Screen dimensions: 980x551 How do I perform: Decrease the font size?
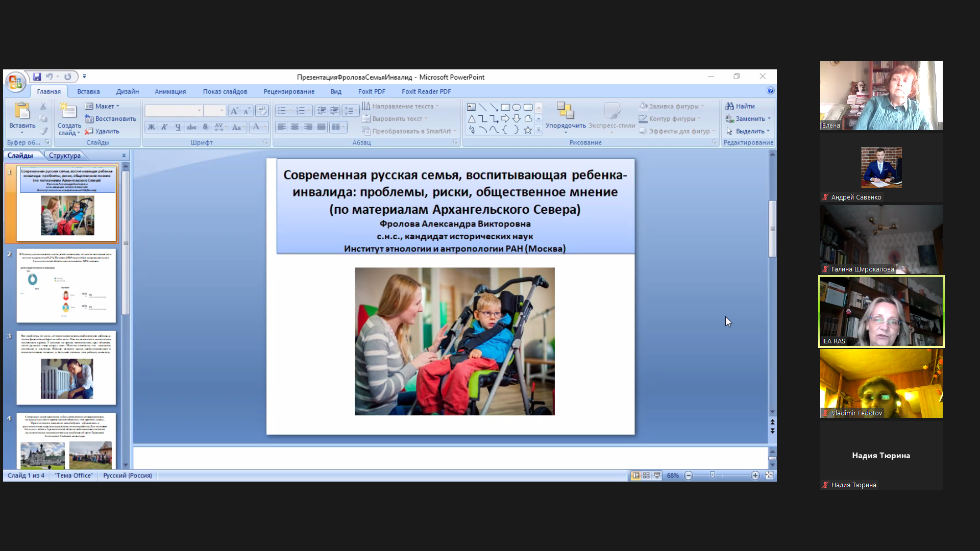coord(247,111)
